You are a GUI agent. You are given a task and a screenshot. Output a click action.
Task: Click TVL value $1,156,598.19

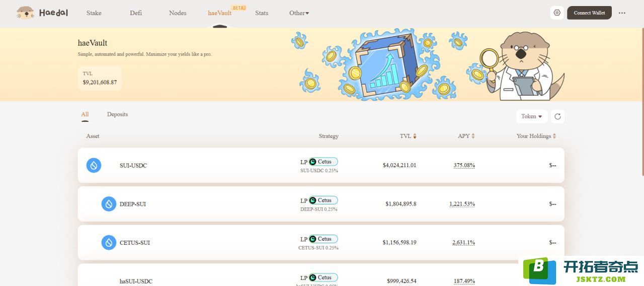point(399,243)
